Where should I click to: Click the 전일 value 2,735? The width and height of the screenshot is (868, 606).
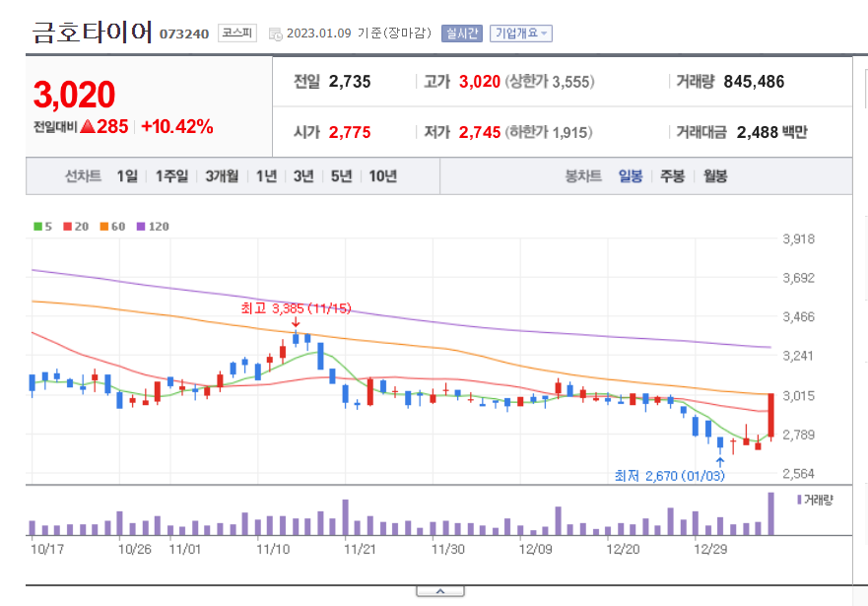350,82
